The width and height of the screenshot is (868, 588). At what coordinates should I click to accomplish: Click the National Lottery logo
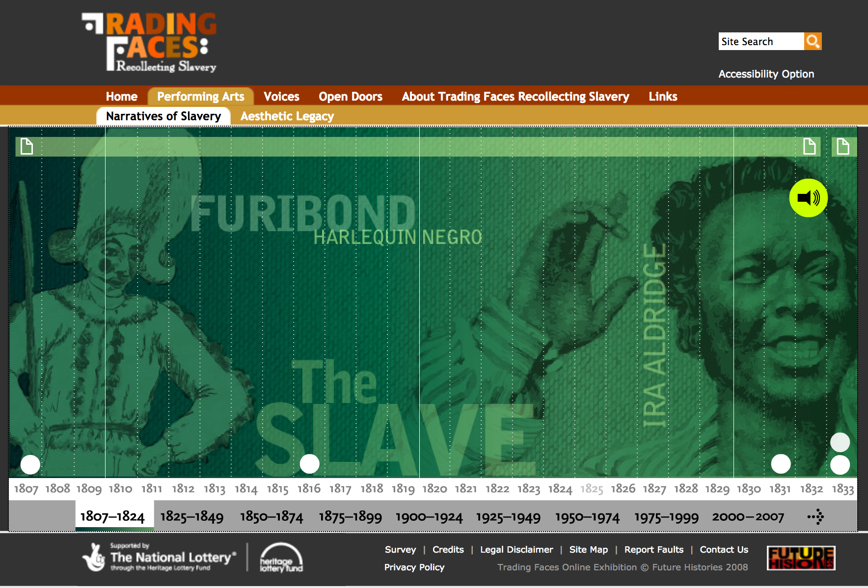(159, 558)
